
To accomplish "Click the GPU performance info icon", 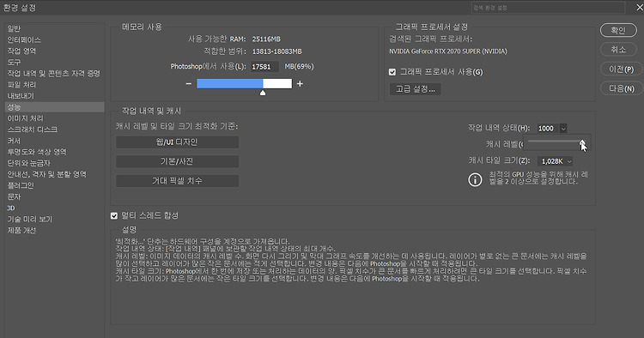I will [x=475, y=179].
